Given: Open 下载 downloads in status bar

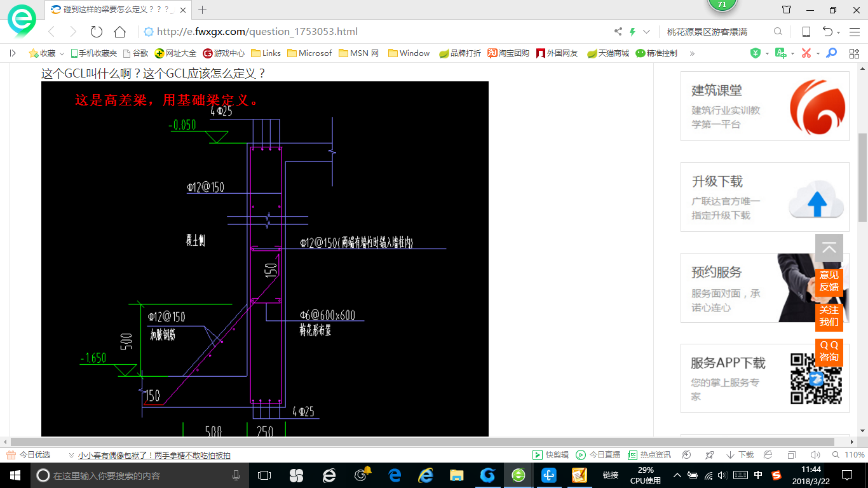Looking at the screenshot, I should tap(740, 455).
